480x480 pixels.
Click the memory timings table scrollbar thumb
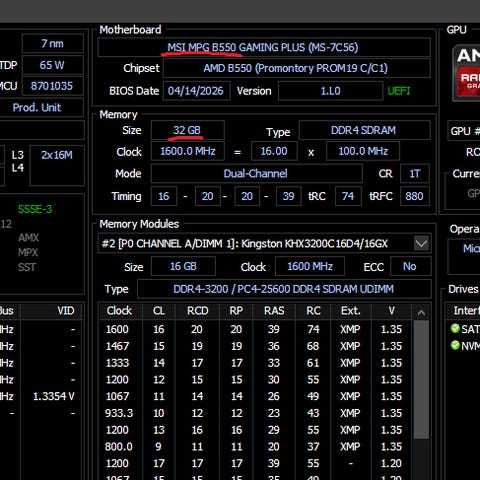pyautogui.click(x=421, y=380)
